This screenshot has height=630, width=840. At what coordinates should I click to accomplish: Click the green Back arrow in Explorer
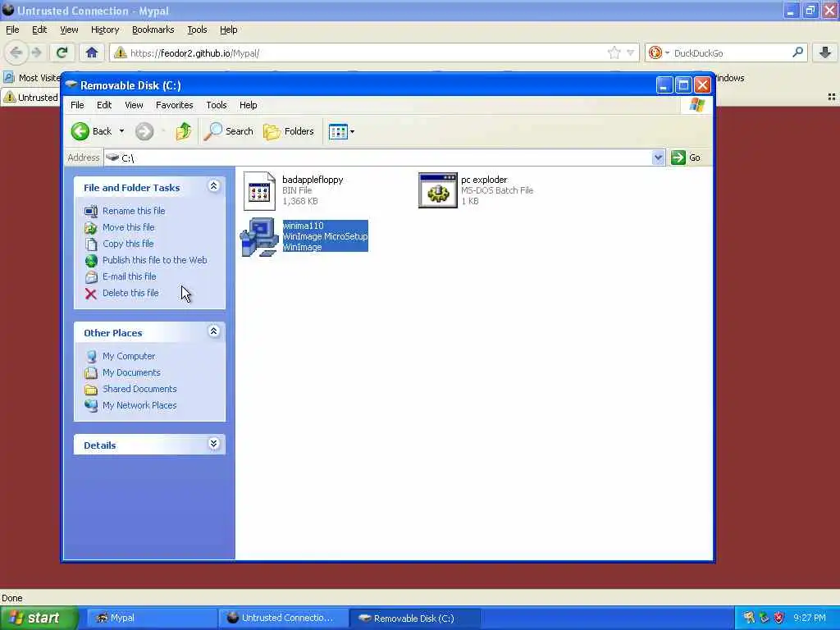click(80, 131)
